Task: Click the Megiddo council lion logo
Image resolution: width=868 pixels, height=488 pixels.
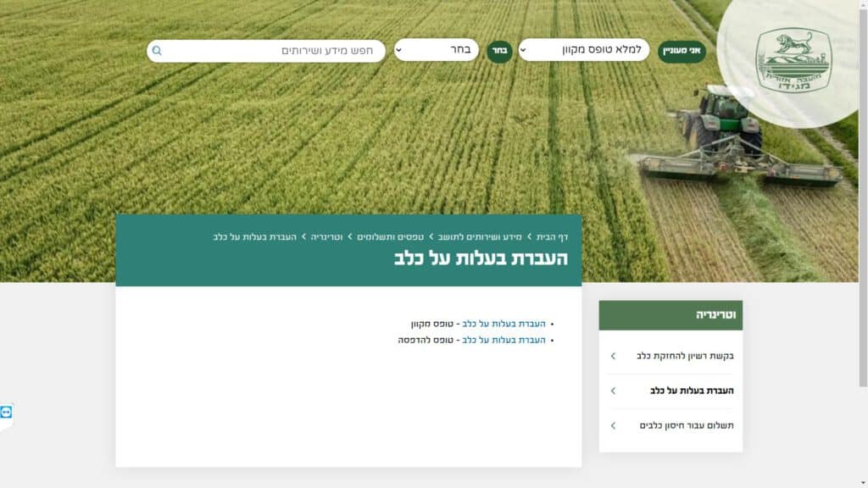Action: click(793, 60)
